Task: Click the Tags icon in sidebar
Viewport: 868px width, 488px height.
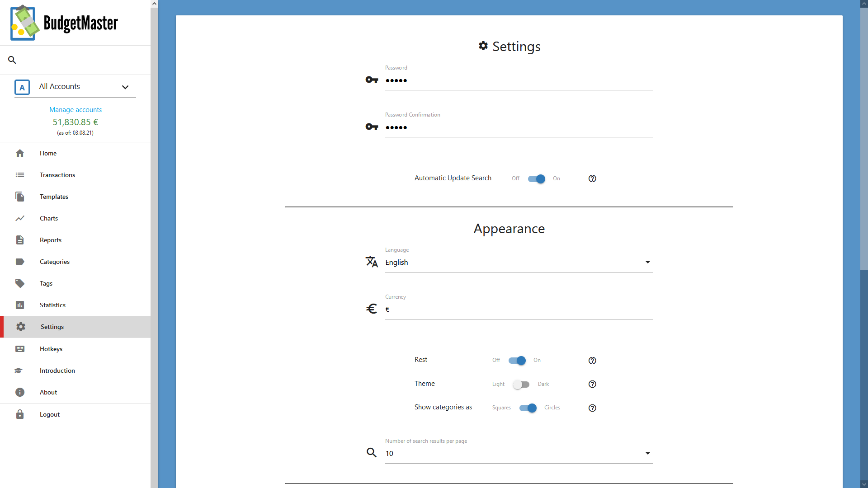Action: pyautogui.click(x=20, y=283)
